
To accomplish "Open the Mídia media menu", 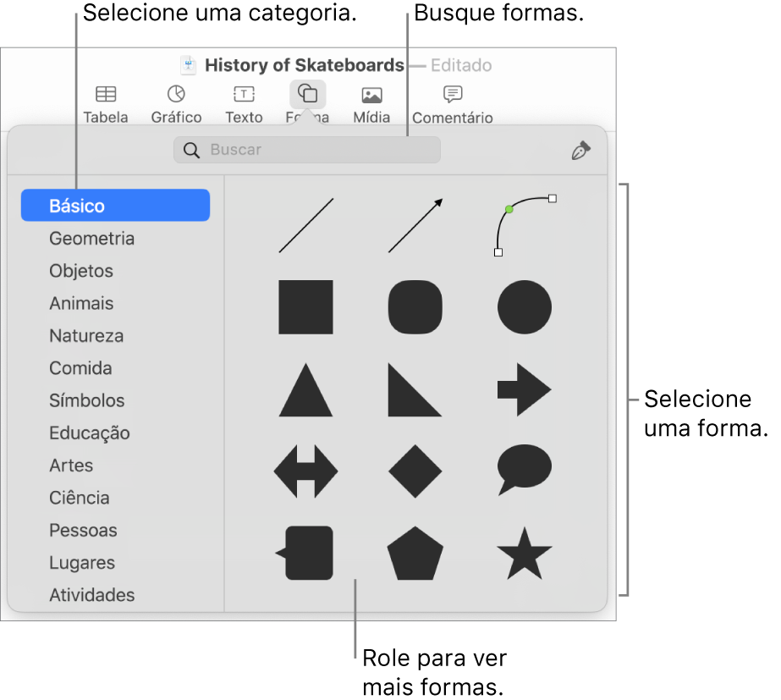I will [x=371, y=95].
